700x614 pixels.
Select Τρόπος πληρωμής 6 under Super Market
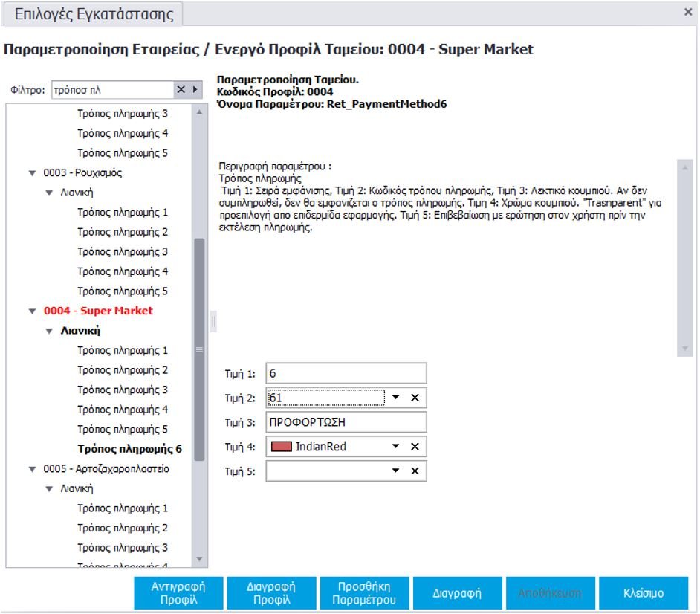[129, 449]
